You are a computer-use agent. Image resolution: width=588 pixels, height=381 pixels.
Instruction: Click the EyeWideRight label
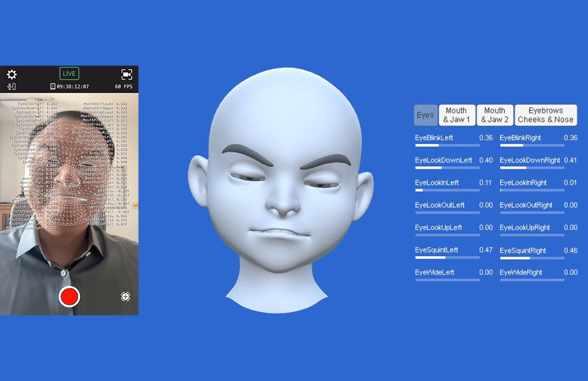point(521,272)
